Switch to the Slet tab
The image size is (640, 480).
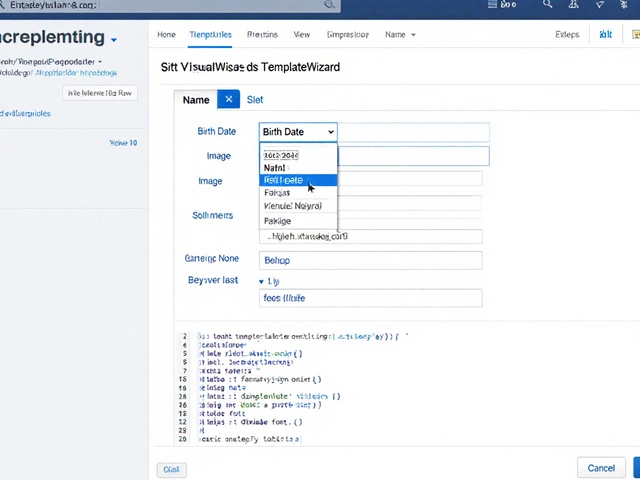tap(255, 100)
